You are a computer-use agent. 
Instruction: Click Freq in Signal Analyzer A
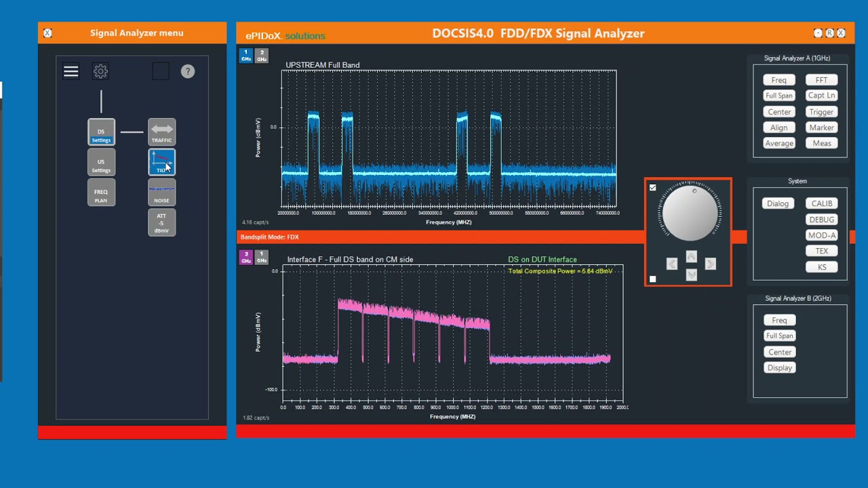point(779,80)
